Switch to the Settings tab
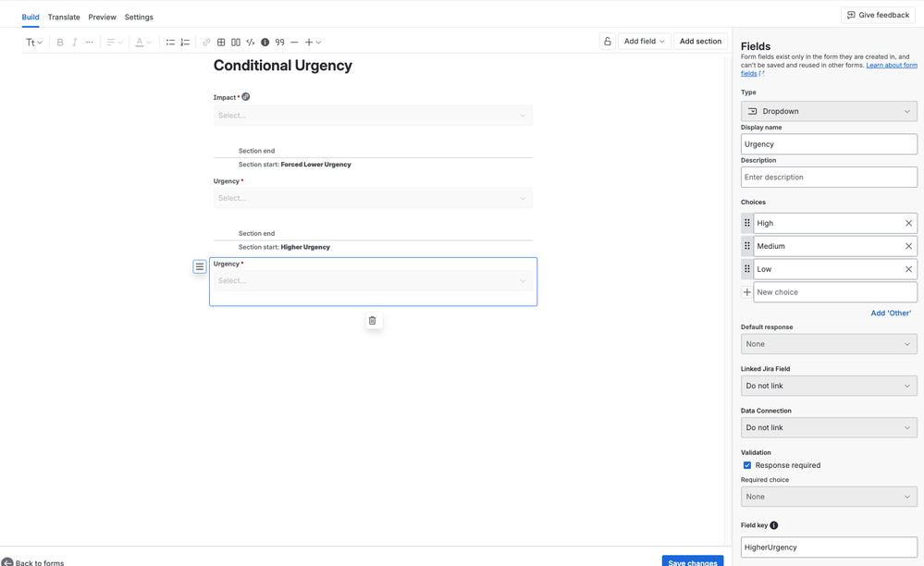The height and width of the screenshot is (566, 924). [139, 17]
